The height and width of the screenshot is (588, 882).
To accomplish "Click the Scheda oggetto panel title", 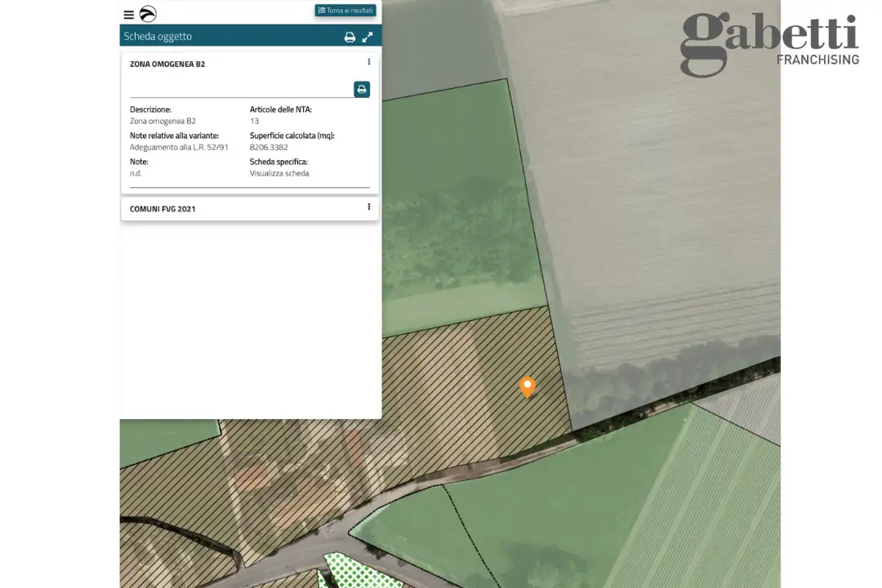I will click(x=158, y=37).
